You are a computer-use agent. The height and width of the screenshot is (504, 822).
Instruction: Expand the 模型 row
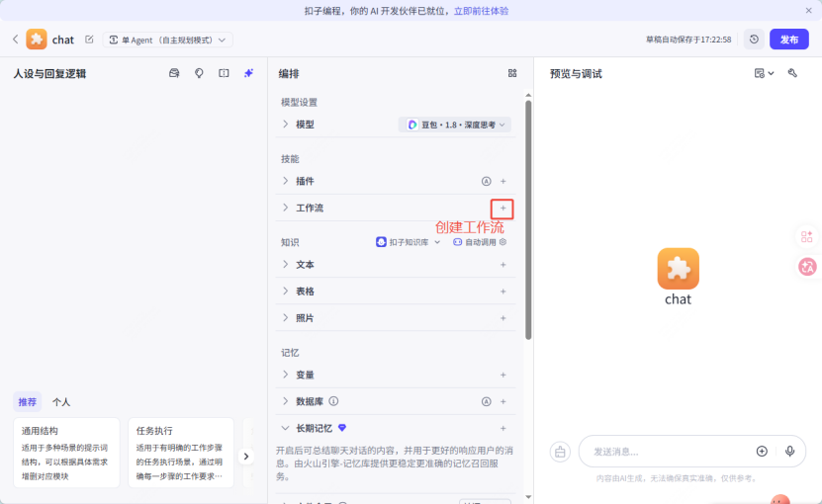(285, 125)
